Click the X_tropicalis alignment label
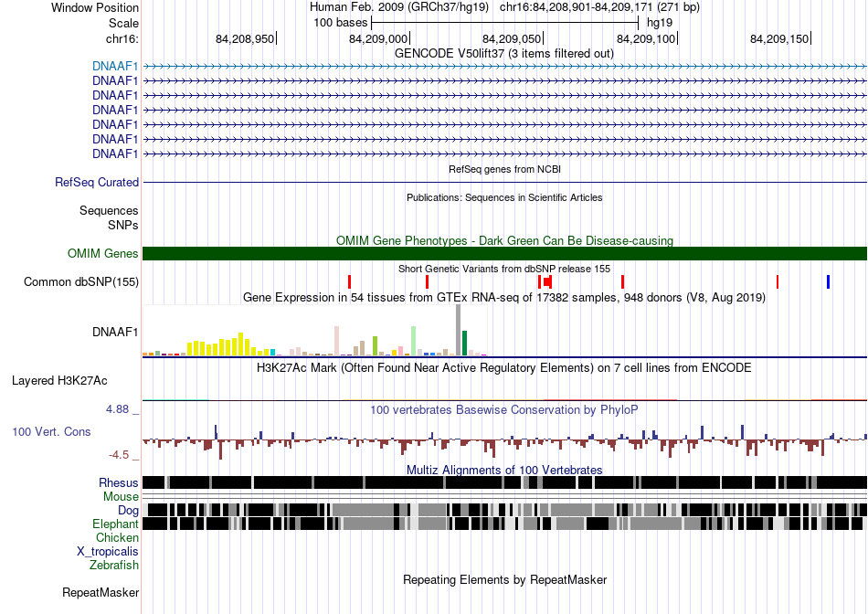 pyautogui.click(x=108, y=552)
